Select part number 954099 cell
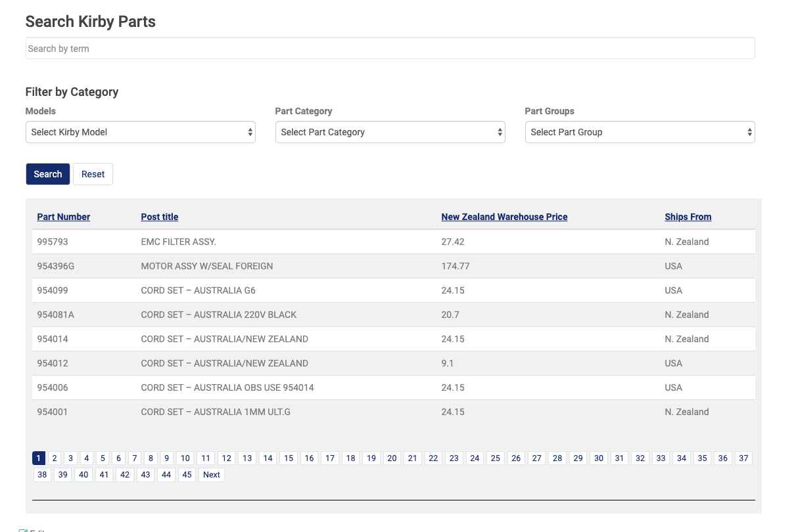 pyautogui.click(x=53, y=290)
